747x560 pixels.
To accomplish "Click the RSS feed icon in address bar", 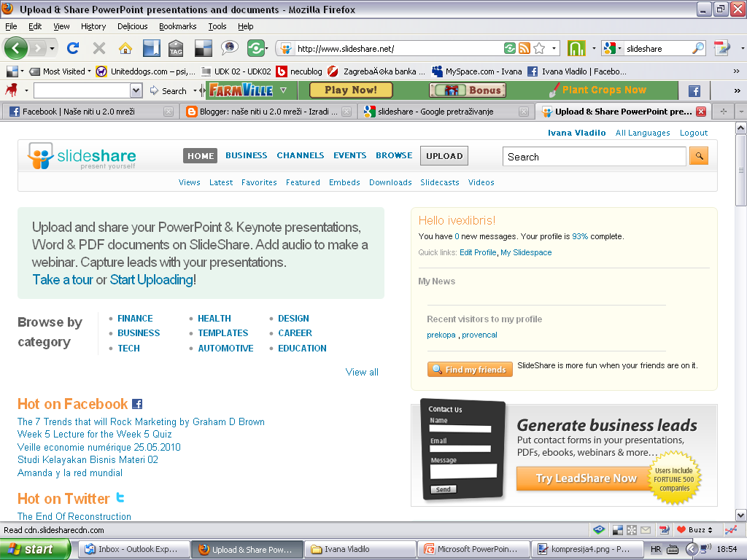I will [x=525, y=48].
